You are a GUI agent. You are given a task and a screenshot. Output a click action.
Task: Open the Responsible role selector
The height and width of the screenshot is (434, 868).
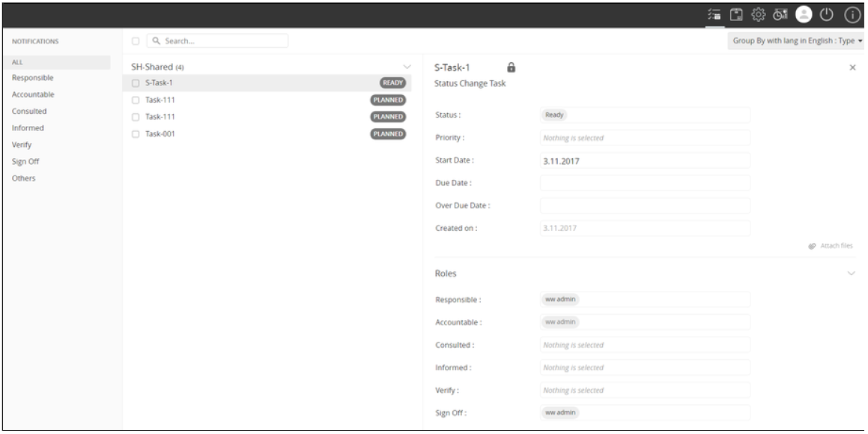(645, 299)
